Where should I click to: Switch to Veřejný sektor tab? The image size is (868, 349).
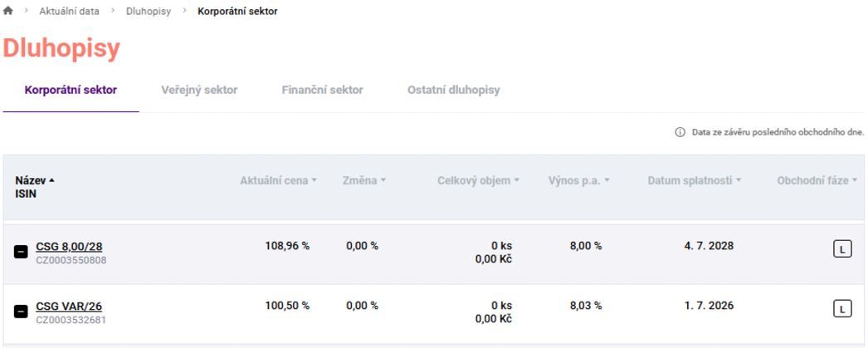tap(199, 90)
